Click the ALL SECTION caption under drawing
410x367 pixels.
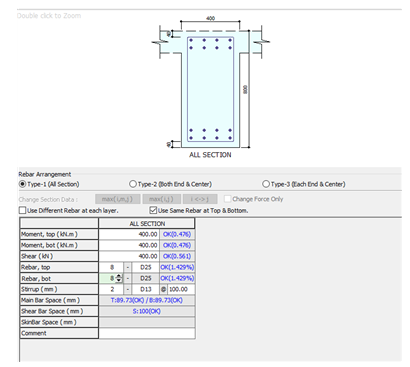[210, 155]
